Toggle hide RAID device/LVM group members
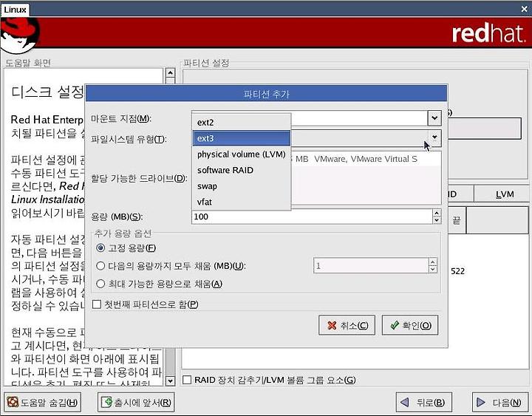 [187, 380]
